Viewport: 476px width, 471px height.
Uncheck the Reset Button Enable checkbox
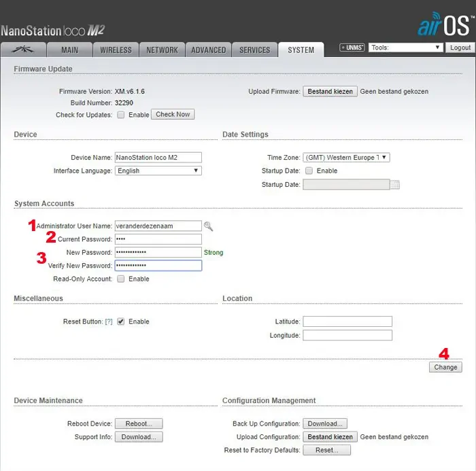tap(121, 321)
